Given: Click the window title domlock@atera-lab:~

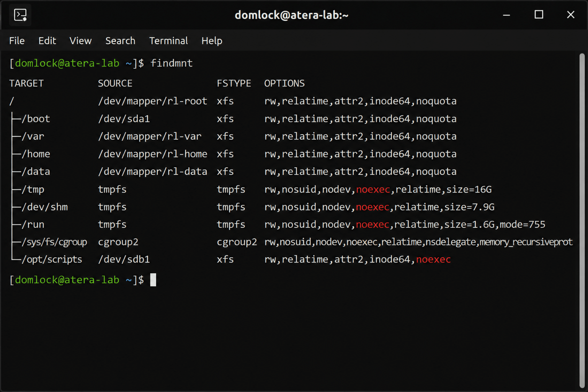Looking at the screenshot, I should [x=291, y=15].
